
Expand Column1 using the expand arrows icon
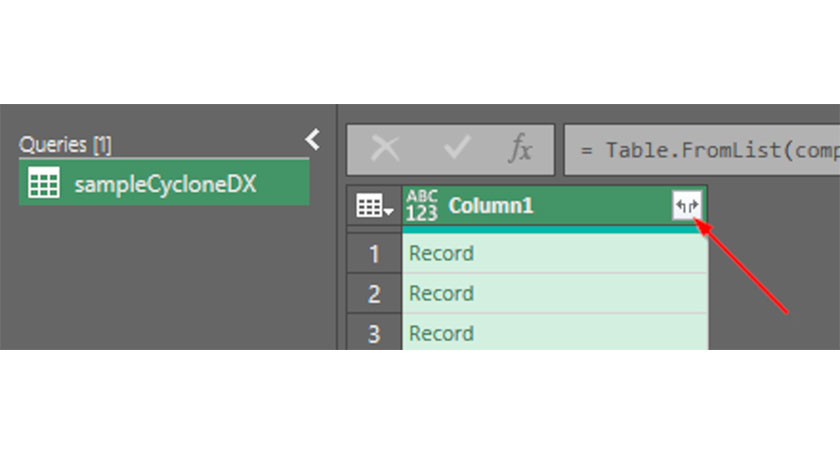click(687, 206)
